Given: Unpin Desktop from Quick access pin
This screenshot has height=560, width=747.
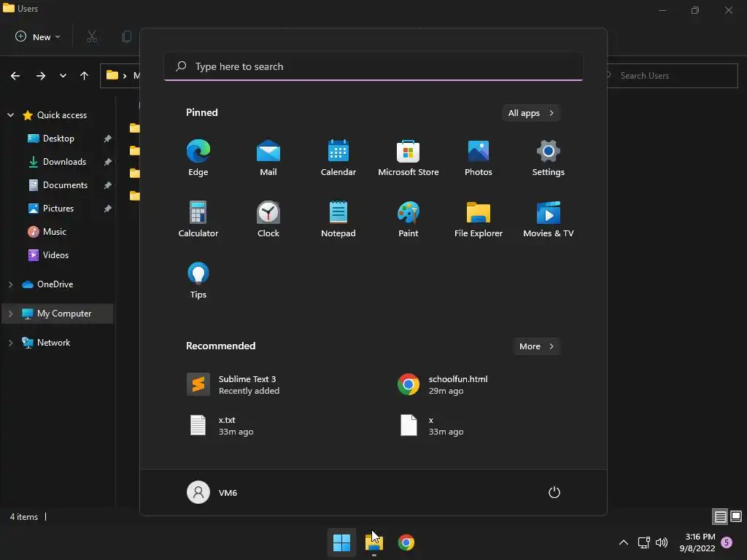Looking at the screenshot, I should 108,139.
